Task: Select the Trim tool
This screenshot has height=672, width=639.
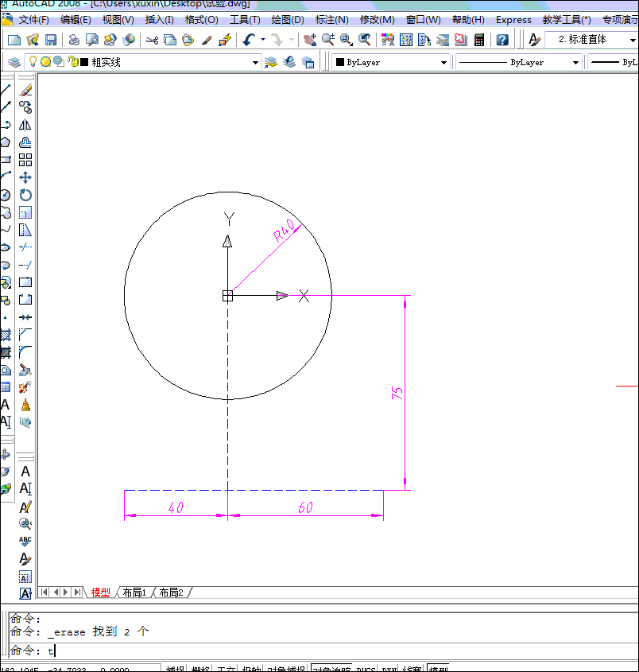Action: [x=25, y=247]
